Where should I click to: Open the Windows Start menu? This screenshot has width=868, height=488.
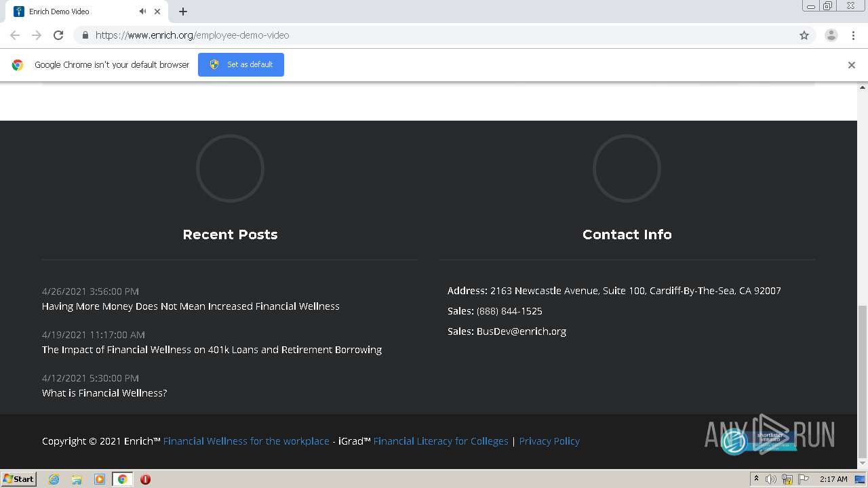pos(18,479)
